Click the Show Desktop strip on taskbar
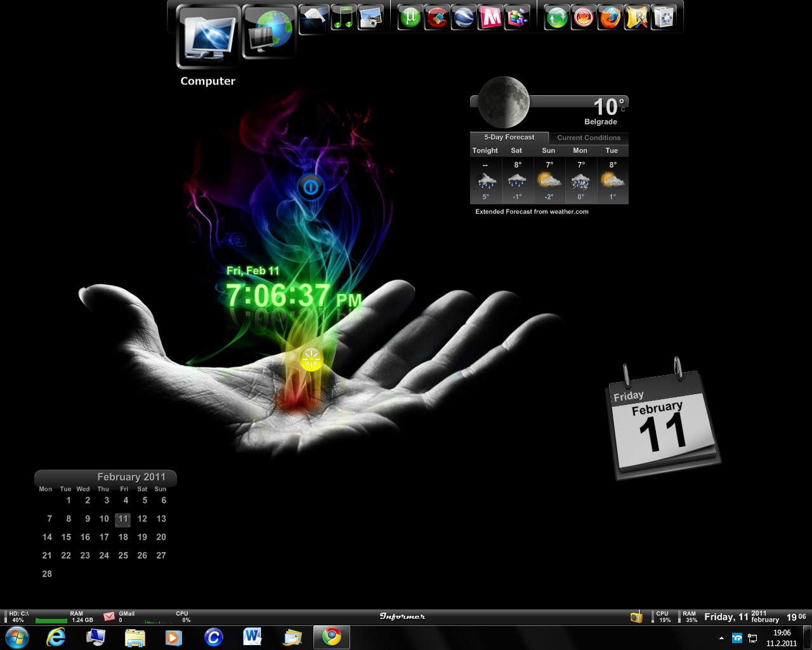 pyautogui.click(x=807, y=637)
